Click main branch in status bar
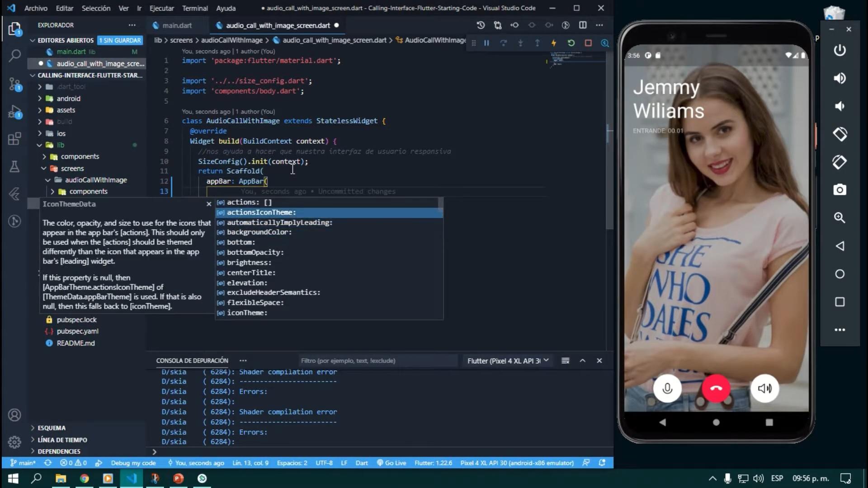This screenshot has height=488, width=868. pos(23,463)
